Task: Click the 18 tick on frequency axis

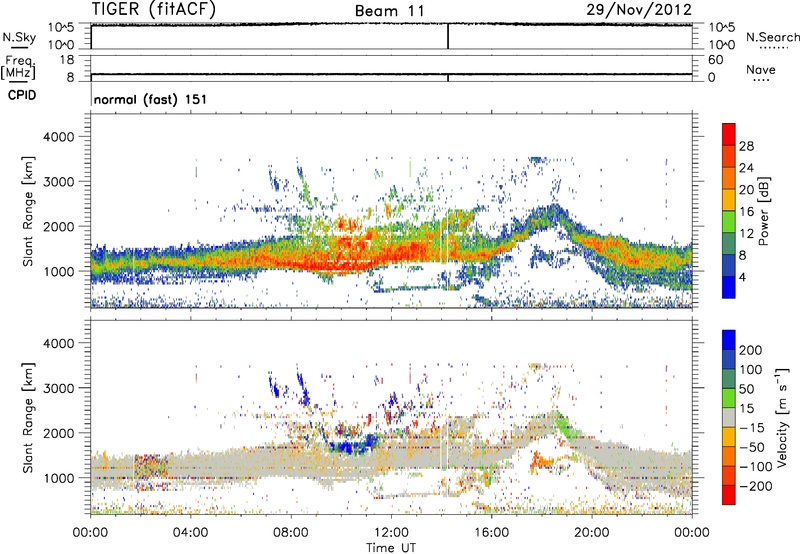Action: 67,60
